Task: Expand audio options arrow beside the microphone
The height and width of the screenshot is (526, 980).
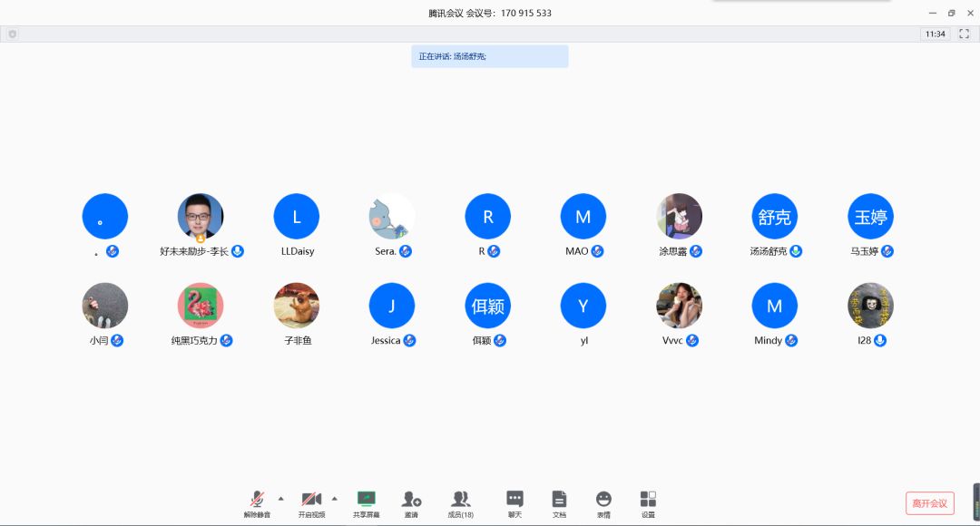Action: (280, 499)
